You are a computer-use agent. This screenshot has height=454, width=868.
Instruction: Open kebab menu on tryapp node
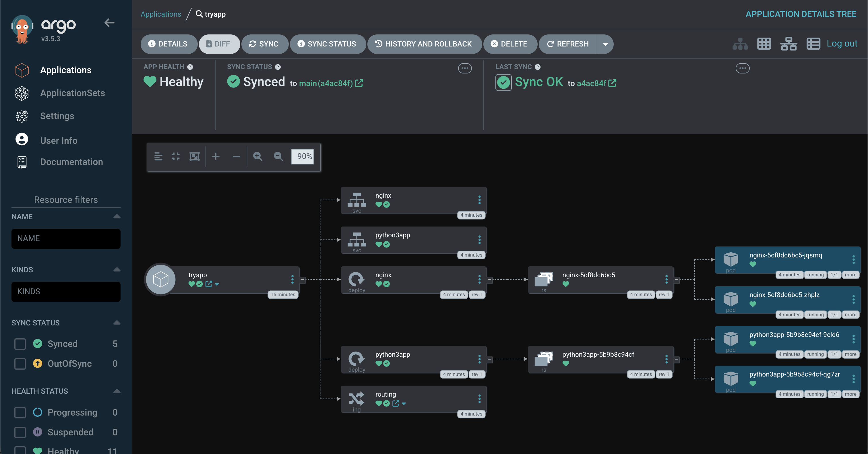[292, 279]
